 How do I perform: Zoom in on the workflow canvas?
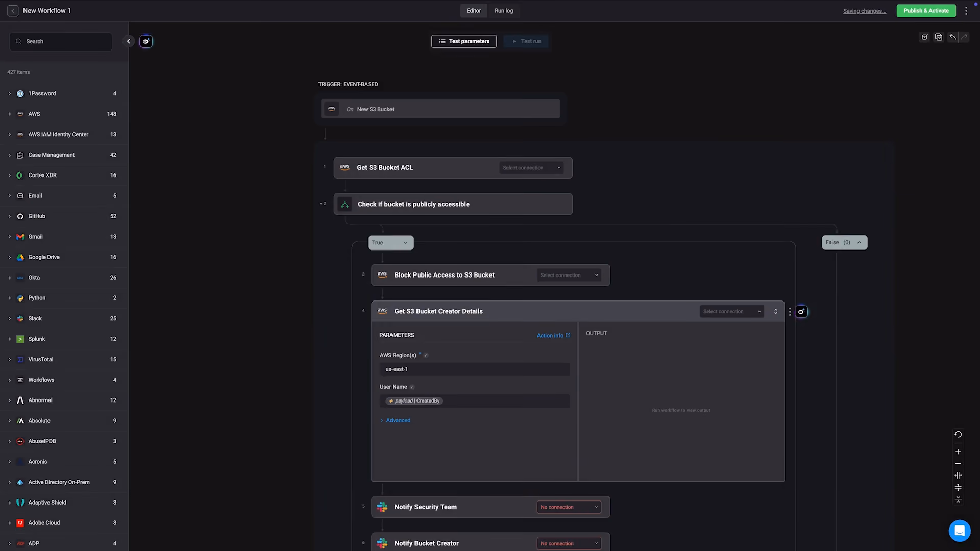coord(958,452)
